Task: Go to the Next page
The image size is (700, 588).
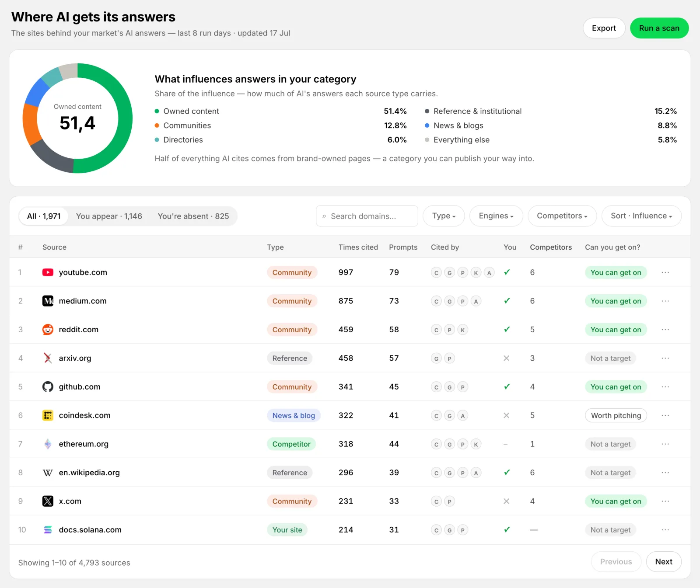Action: pyautogui.click(x=664, y=562)
